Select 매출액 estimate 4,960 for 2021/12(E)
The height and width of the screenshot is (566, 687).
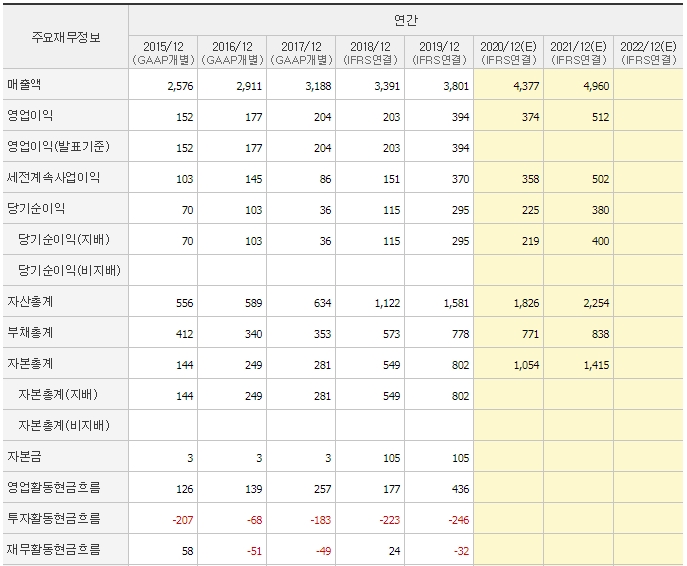point(596,86)
